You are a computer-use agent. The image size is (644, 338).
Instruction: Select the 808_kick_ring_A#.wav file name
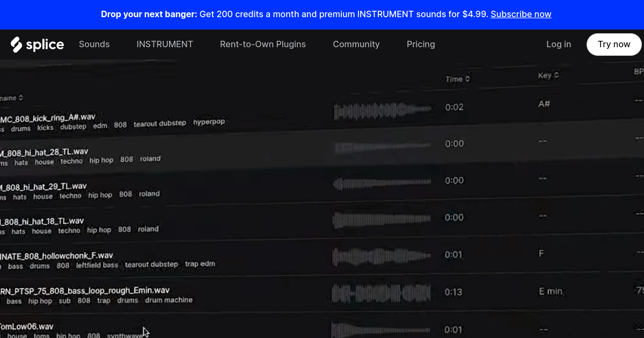48,117
